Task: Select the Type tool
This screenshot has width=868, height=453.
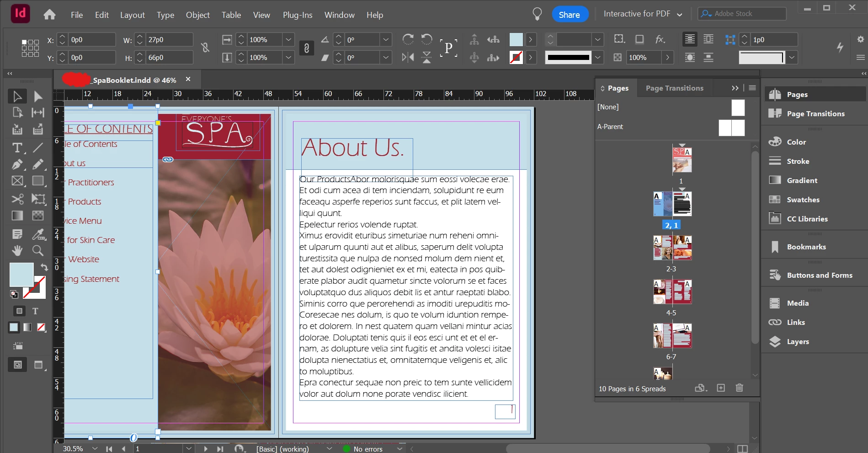Action: tap(17, 148)
